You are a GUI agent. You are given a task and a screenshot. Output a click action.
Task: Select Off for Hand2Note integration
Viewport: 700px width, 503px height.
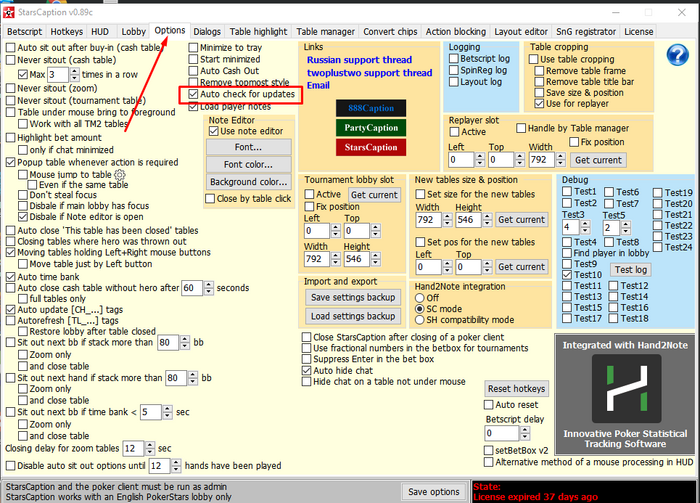coord(420,297)
